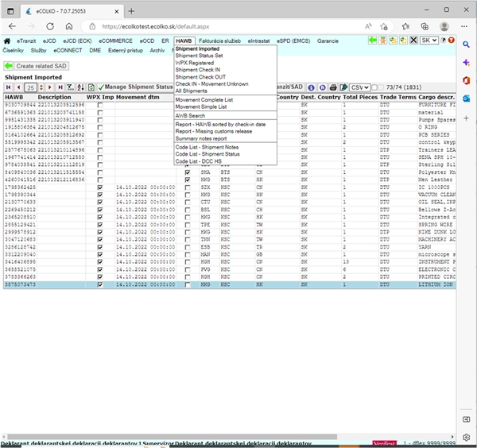This screenshot has height=448, width=477.
Task: Go to the eCOLKO home icon
Action: (7, 41)
